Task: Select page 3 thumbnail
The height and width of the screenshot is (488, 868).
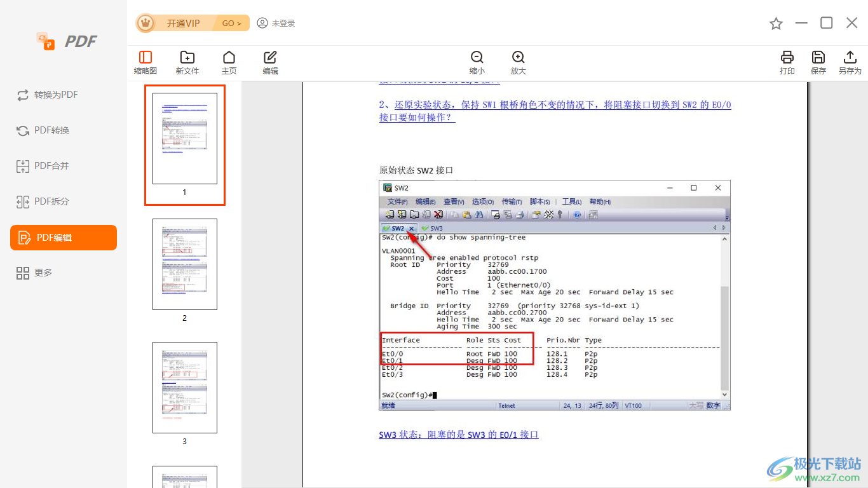Action: point(185,388)
